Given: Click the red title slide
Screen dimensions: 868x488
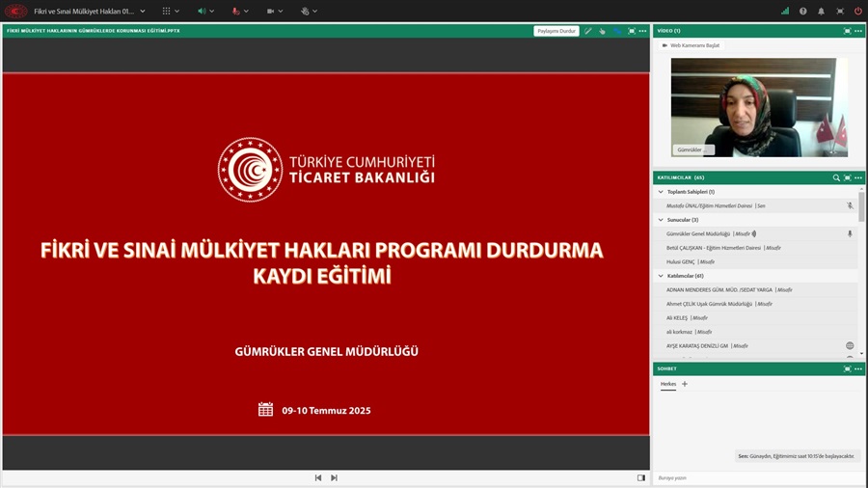Looking at the screenshot, I should click(x=326, y=254).
